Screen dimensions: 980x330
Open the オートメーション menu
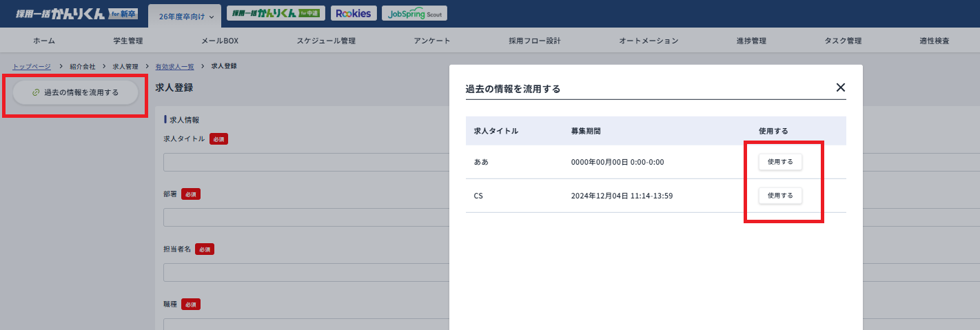649,41
